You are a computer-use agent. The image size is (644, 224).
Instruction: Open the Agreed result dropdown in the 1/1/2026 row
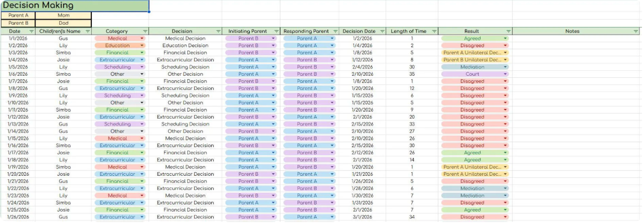[505, 39]
